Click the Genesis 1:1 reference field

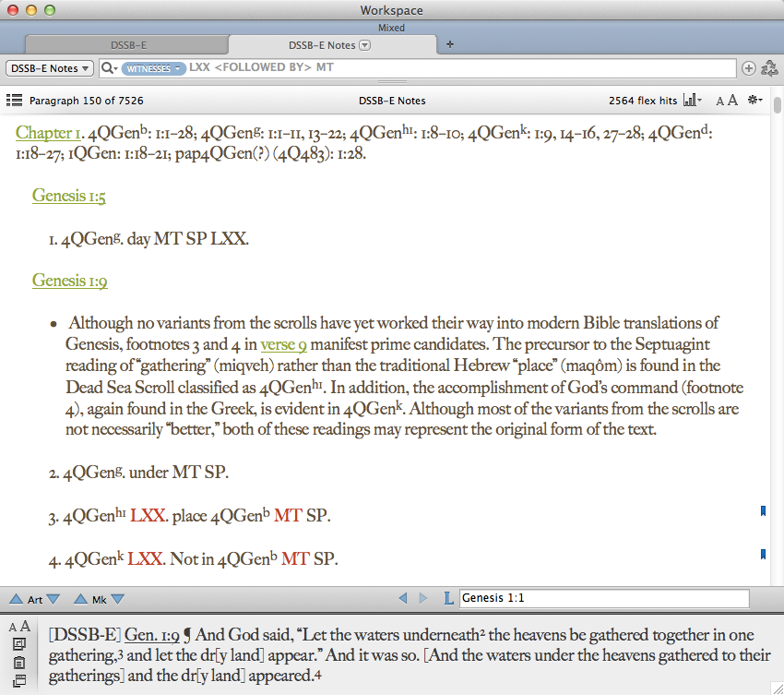604,599
